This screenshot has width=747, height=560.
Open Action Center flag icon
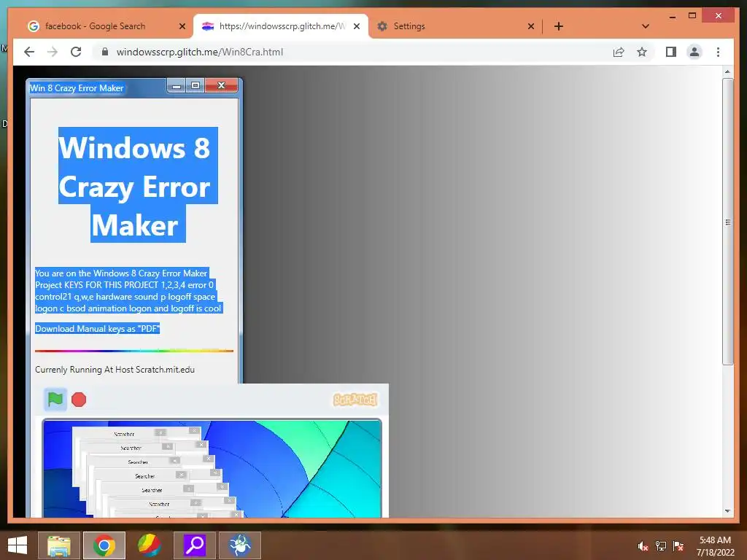(x=678, y=546)
